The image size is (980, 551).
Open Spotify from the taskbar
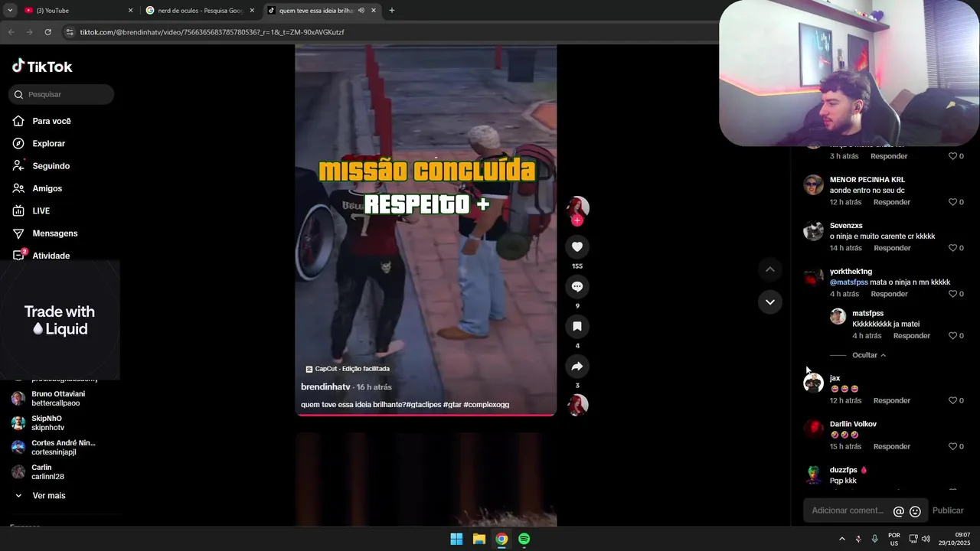click(524, 539)
